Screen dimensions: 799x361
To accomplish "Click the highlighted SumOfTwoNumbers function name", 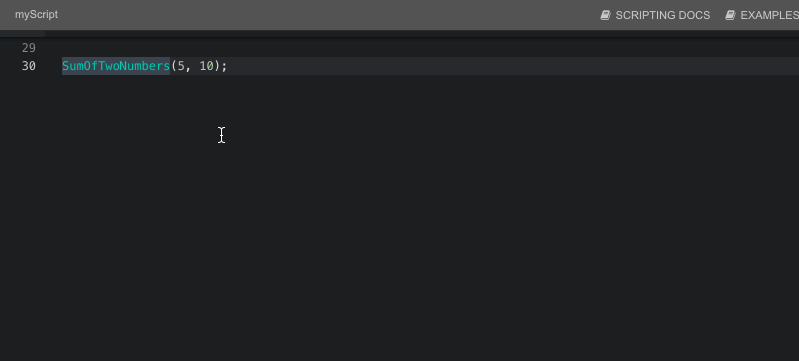I will tap(116, 66).
